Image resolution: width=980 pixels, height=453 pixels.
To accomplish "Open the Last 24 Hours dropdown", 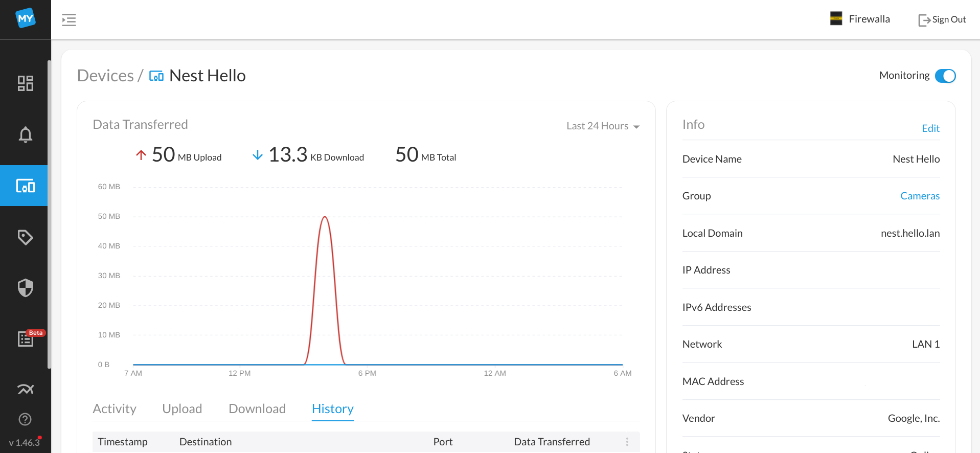I will click(602, 126).
